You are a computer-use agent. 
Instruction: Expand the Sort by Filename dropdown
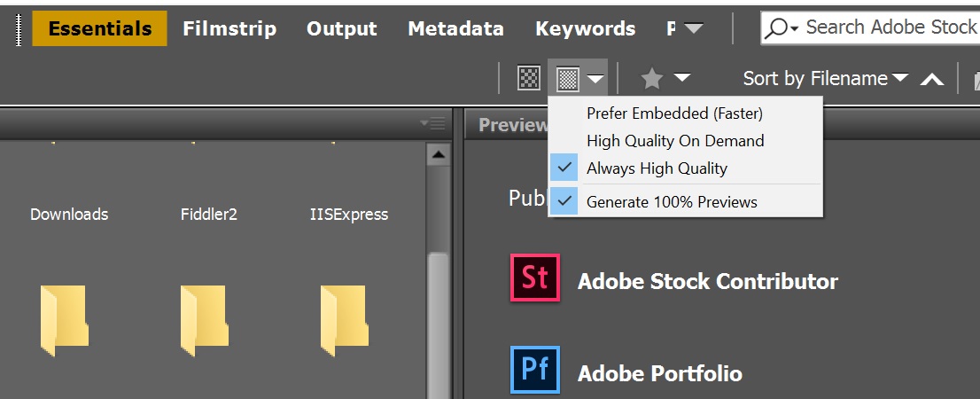point(825,78)
